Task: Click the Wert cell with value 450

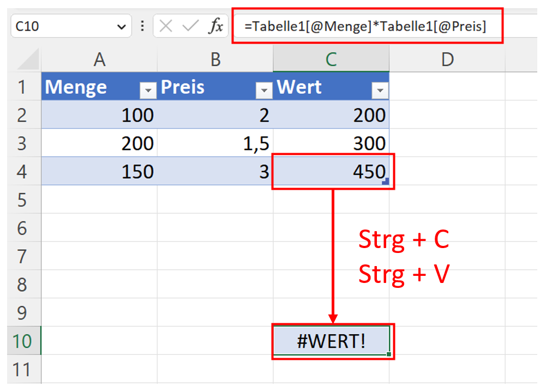Action: pos(332,172)
